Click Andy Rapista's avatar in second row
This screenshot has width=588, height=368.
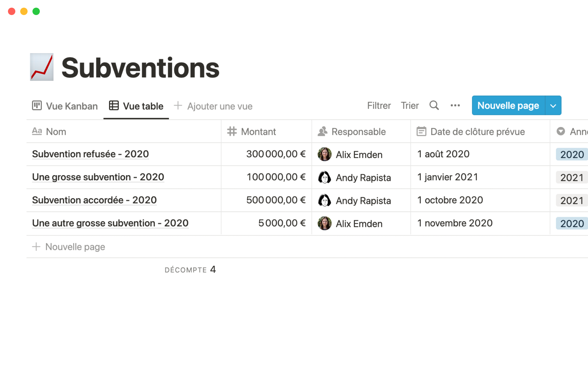324,177
